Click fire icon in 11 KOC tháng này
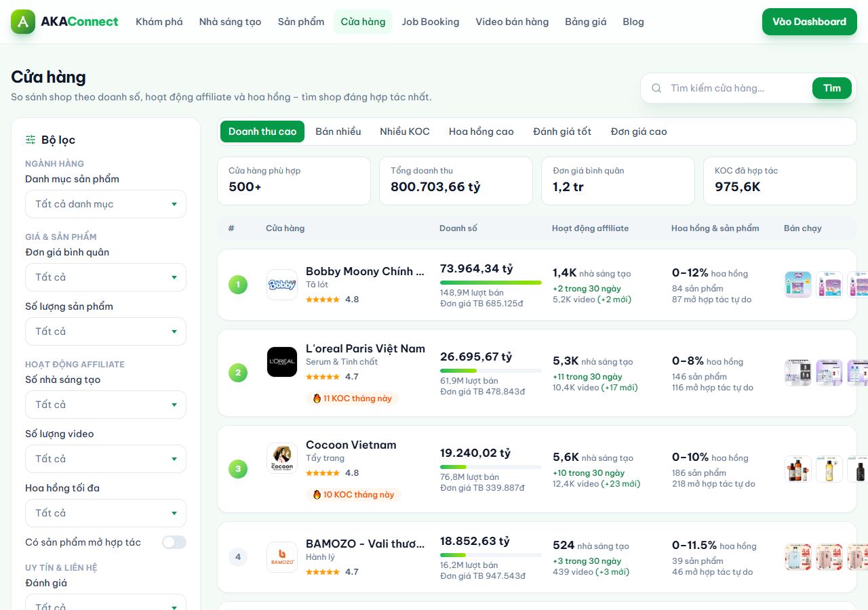Screen dimensions: 868x610 [x=317, y=399]
